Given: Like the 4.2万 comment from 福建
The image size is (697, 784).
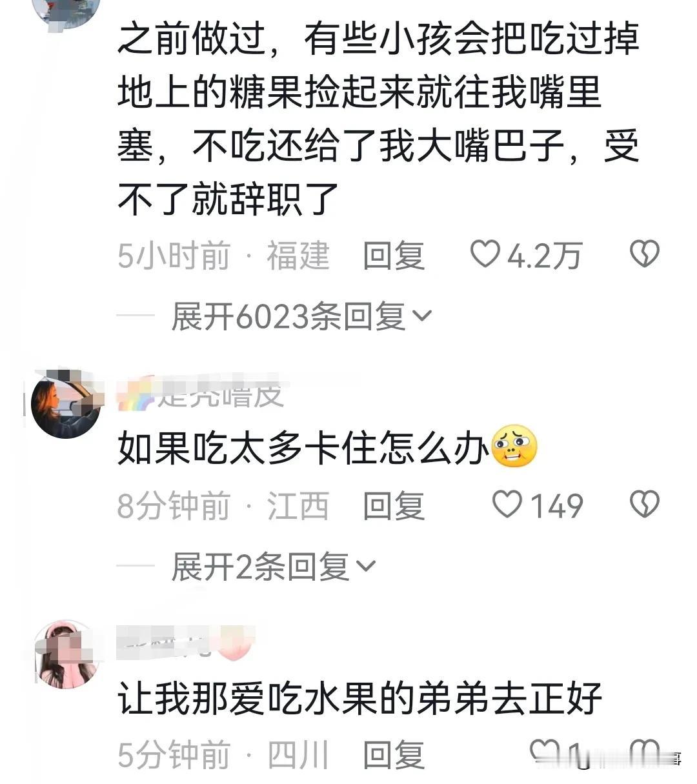Looking at the screenshot, I should tap(485, 254).
